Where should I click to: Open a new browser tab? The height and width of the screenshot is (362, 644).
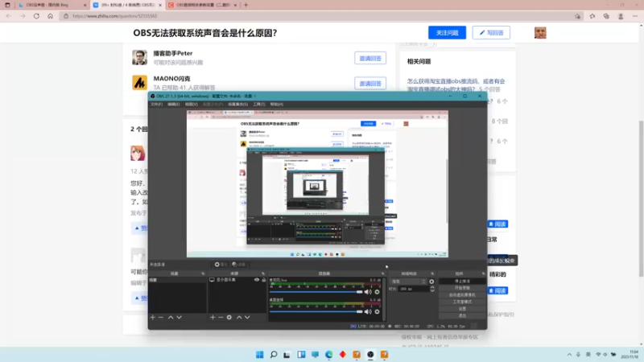[246, 5]
